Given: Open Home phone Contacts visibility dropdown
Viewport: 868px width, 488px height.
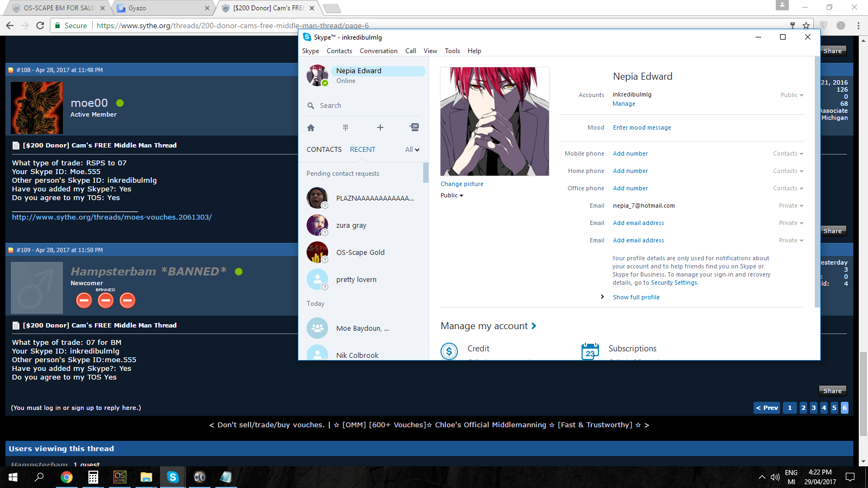Looking at the screenshot, I should point(788,171).
